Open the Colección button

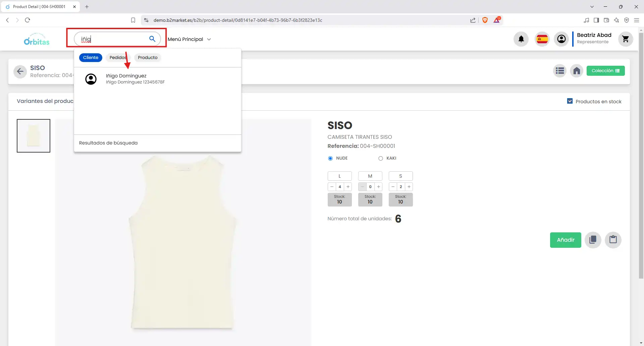(606, 71)
